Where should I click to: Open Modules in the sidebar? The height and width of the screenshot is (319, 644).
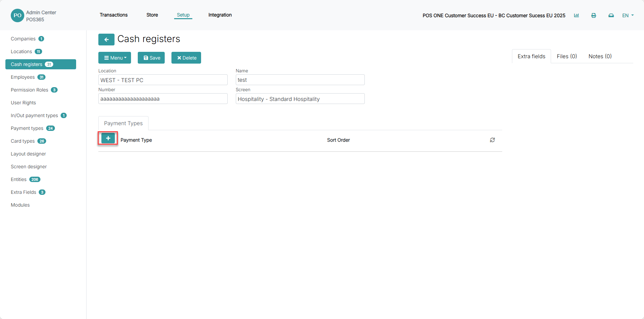pos(41,205)
